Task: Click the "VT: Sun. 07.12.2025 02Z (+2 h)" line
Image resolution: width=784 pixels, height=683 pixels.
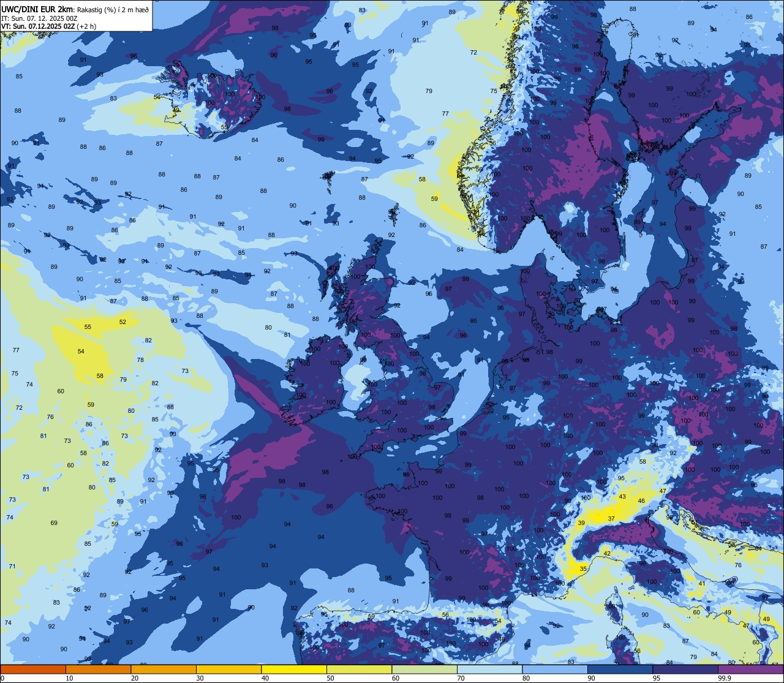Action: coord(49,26)
